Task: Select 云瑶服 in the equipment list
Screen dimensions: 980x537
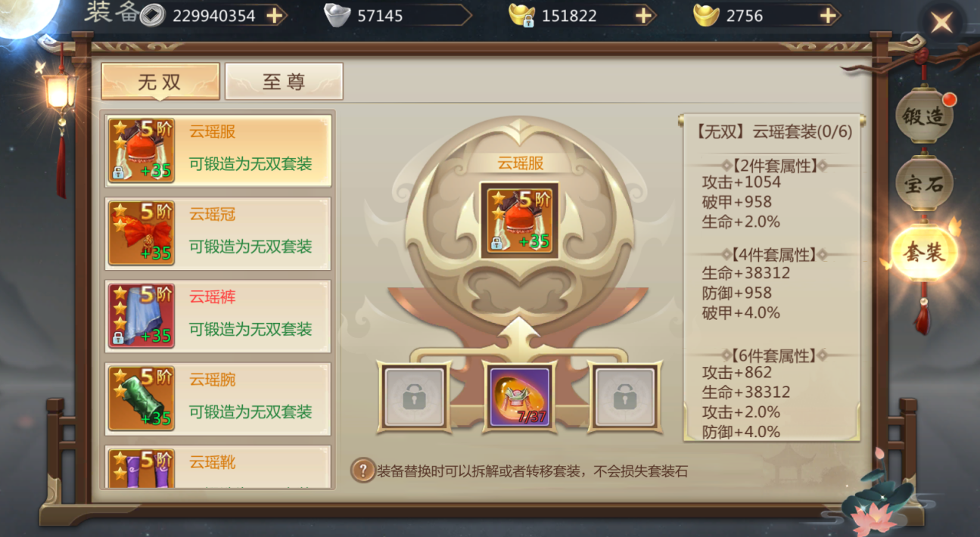Action: click(x=218, y=150)
